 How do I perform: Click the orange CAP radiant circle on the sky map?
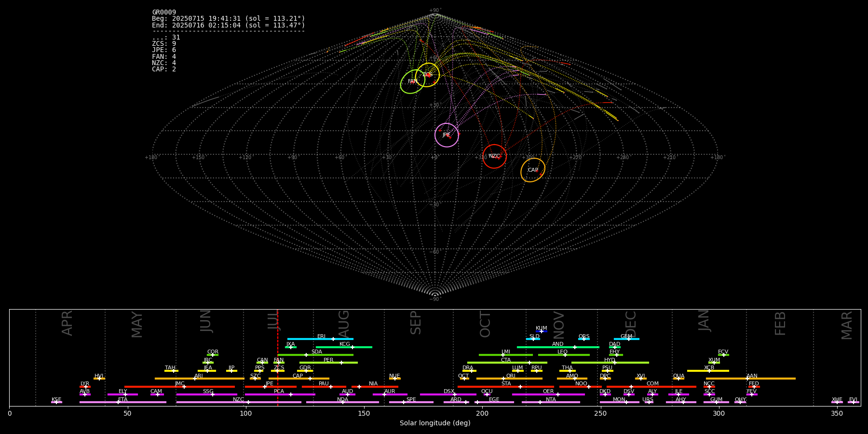(x=533, y=170)
